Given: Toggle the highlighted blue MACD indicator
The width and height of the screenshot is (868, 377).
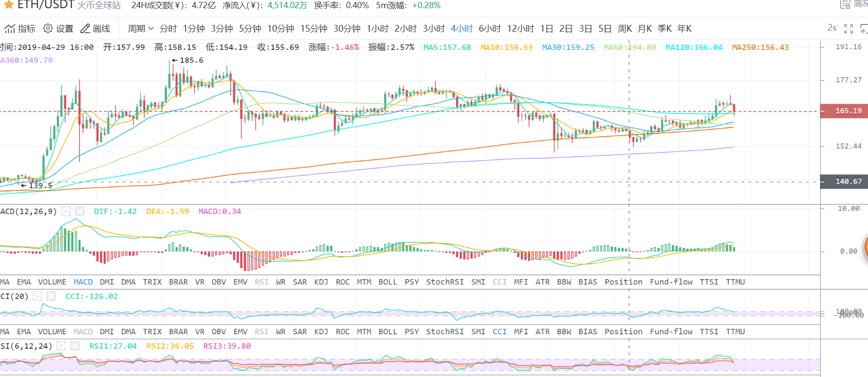Looking at the screenshot, I should [83, 282].
